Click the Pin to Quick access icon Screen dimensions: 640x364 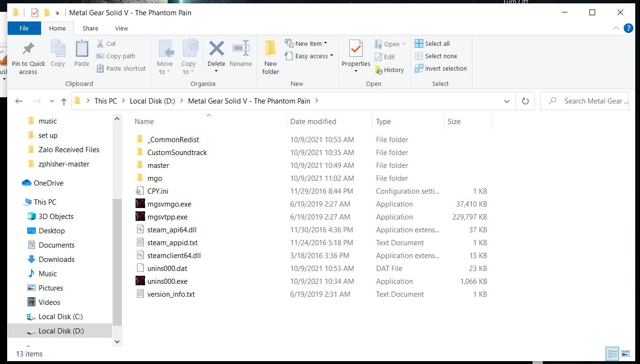pos(28,50)
